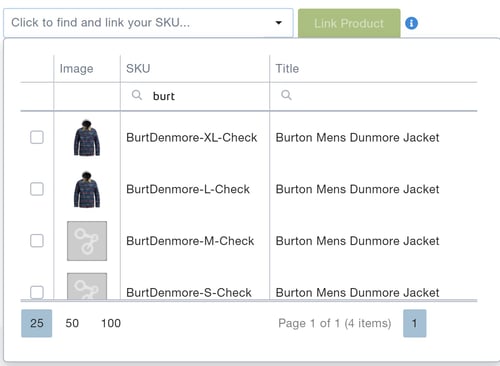Set page size to 50

72,323
